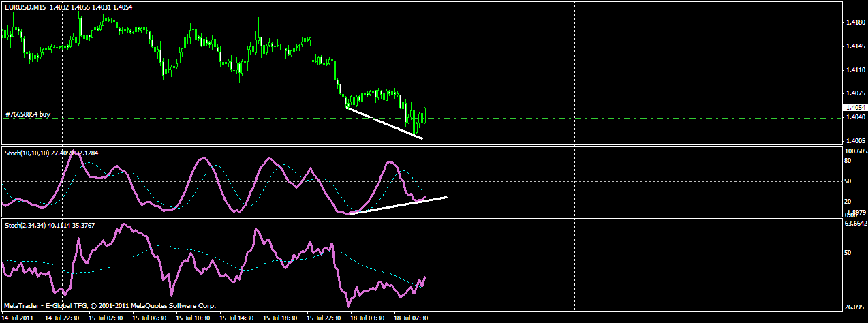Click the latest green candle on the price chart

pos(424,116)
